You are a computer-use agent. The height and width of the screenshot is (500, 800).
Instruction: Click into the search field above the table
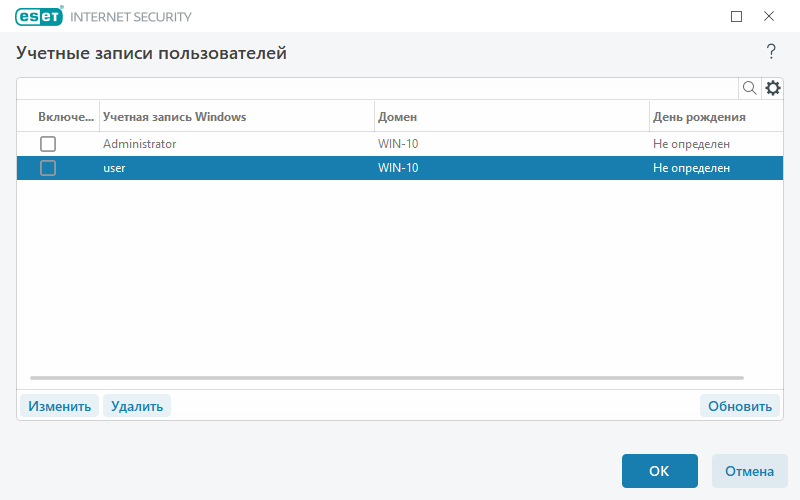[378, 88]
